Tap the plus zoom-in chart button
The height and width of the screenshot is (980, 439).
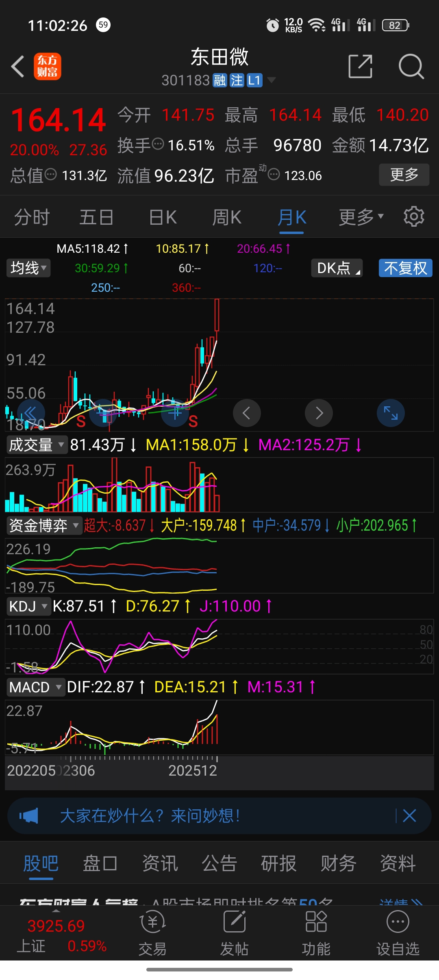[175, 413]
